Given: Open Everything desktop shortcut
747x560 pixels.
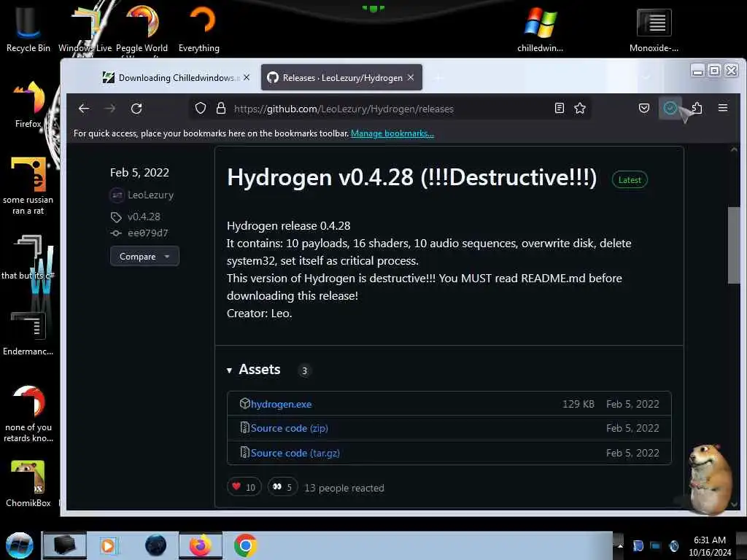Looking at the screenshot, I should [199, 29].
